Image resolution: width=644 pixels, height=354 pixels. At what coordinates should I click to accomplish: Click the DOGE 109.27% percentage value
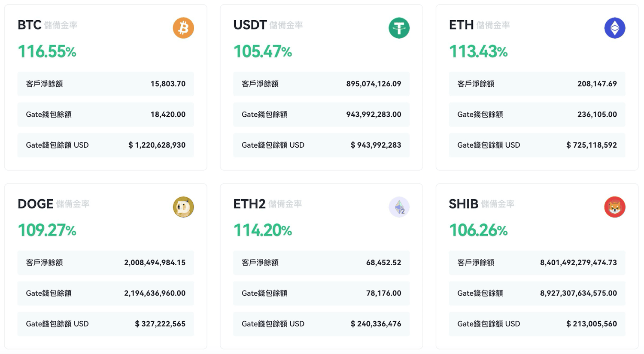coord(47,230)
